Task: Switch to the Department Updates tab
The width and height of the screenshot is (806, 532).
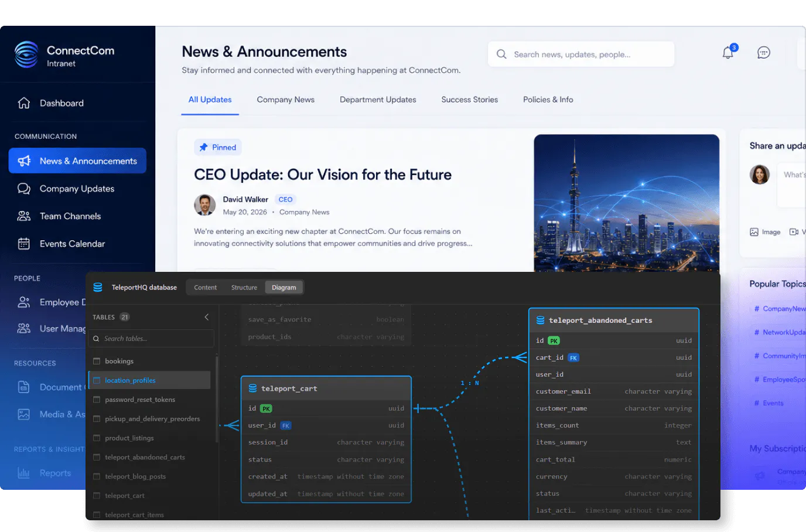Action: [x=378, y=100]
